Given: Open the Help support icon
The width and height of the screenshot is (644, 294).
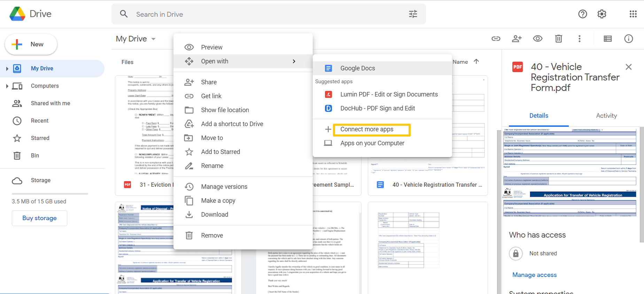Looking at the screenshot, I should point(583,14).
